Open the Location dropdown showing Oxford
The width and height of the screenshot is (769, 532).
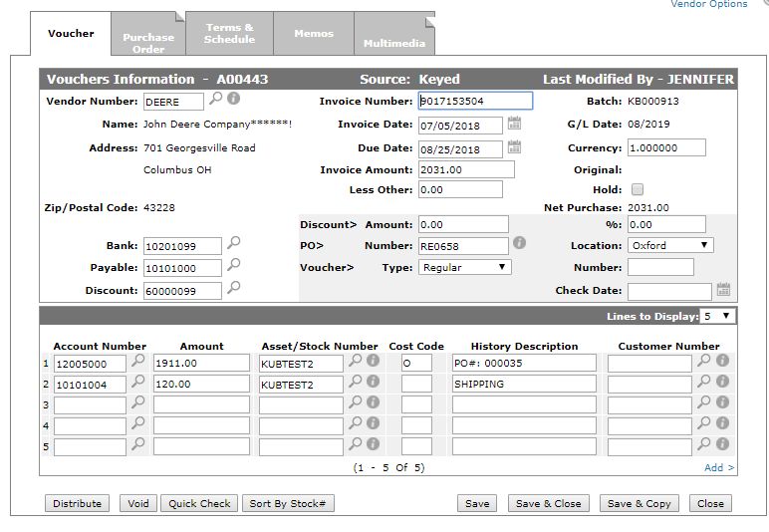(669, 245)
